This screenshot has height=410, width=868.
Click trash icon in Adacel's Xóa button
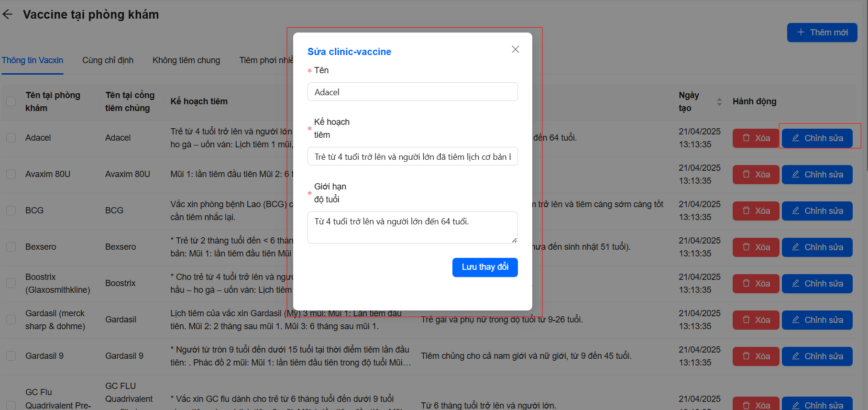[x=746, y=138]
